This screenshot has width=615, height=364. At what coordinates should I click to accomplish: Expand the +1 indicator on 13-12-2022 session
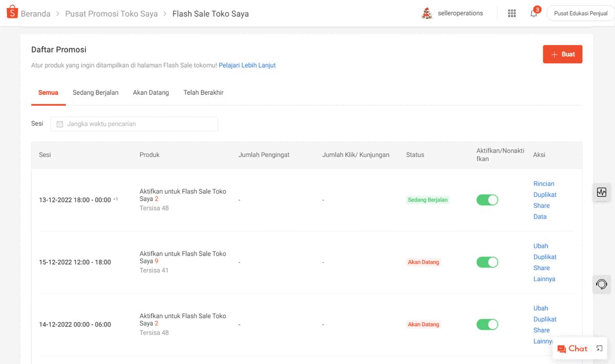coord(116,199)
